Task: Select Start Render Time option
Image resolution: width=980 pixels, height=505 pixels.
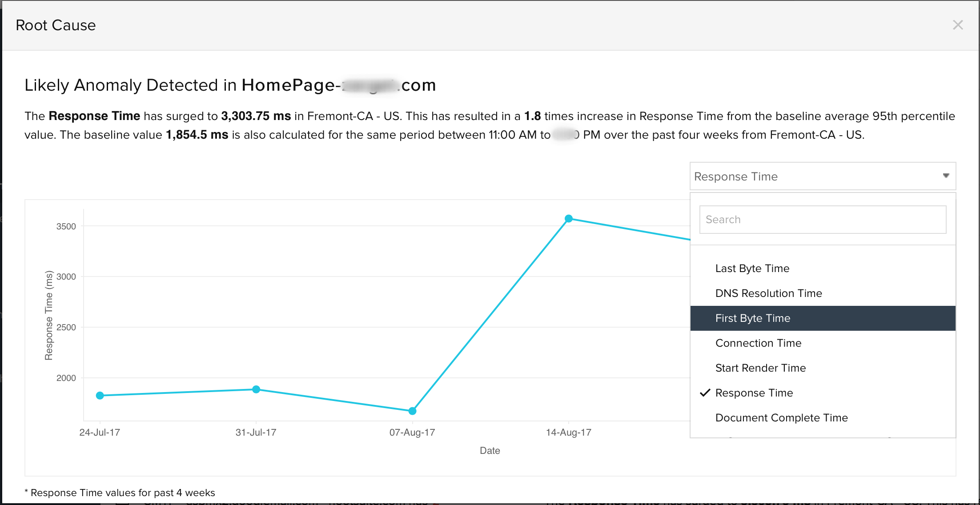Action: 760,368
